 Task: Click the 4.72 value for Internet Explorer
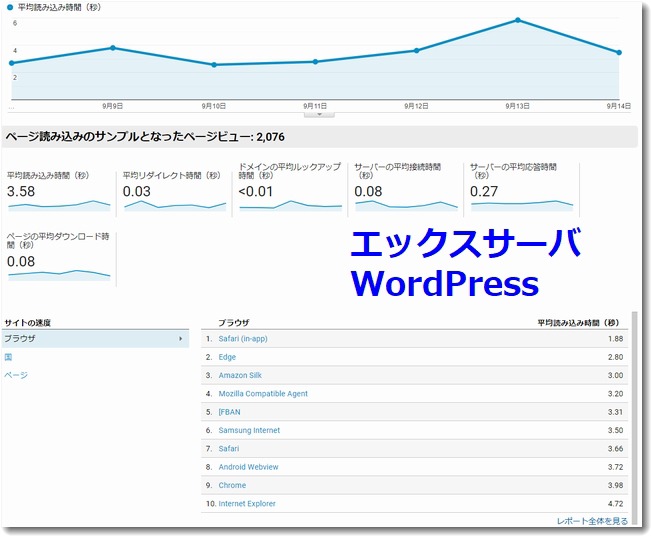(615, 504)
